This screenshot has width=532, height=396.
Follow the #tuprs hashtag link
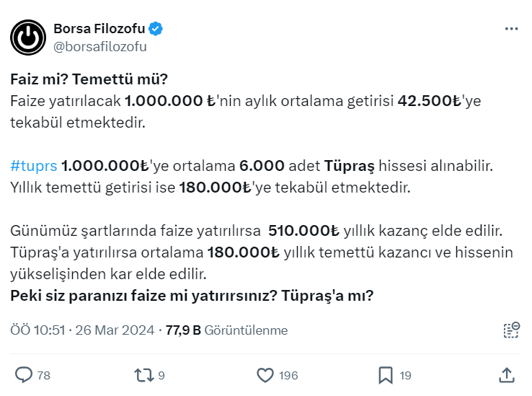click(33, 167)
